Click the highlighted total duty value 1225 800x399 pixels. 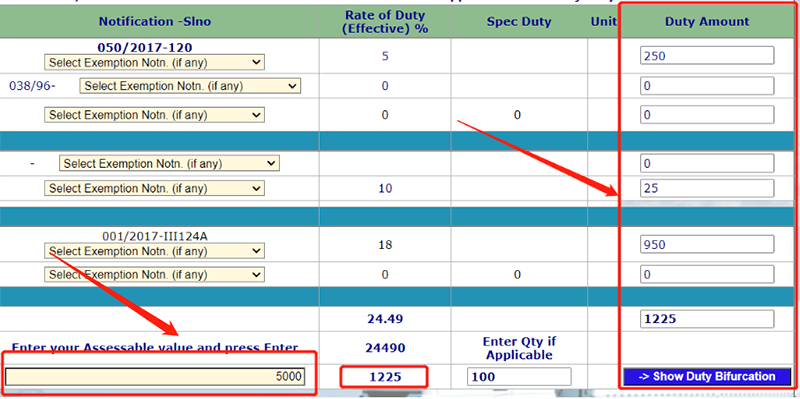pos(385,377)
